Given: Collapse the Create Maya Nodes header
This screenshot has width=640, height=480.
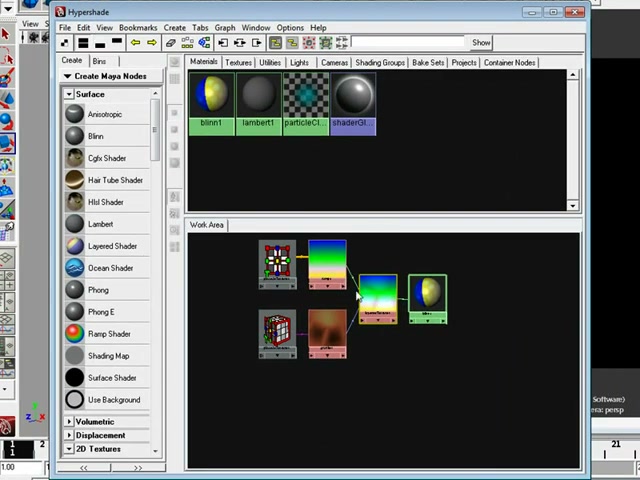Looking at the screenshot, I should click(x=68, y=76).
